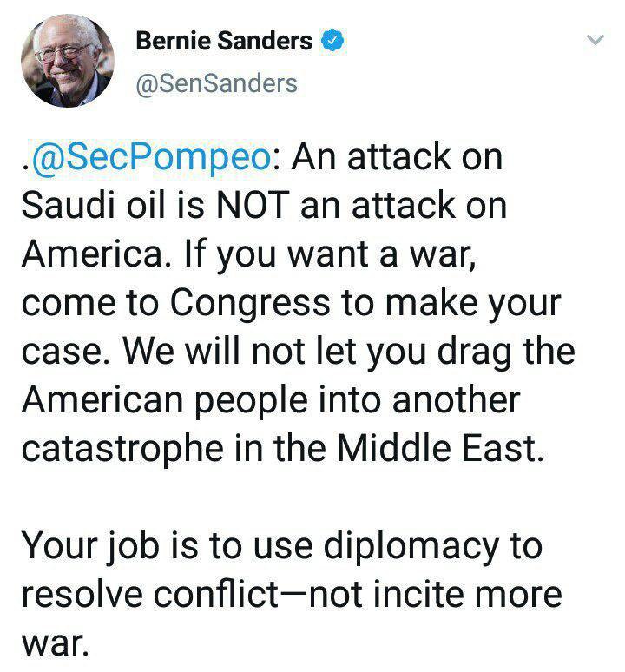Open the @SecPompeo mention link
This screenshot has width=625, height=672.
pyautogui.click(x=155, y=158)
